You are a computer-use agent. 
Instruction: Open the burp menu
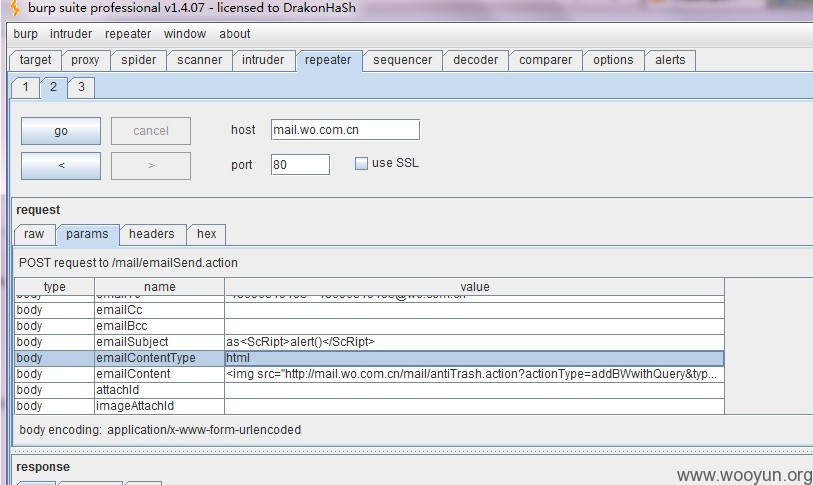point(25,34)
